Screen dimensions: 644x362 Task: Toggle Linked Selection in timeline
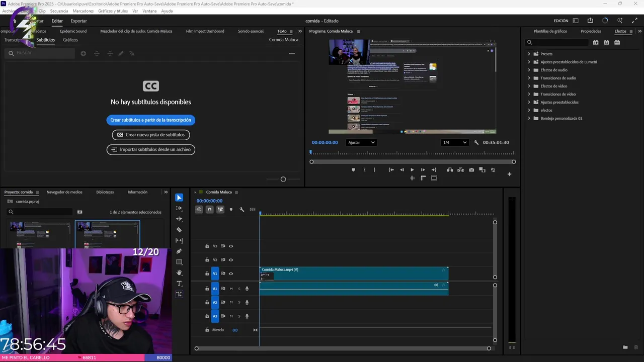click(220, 210)
